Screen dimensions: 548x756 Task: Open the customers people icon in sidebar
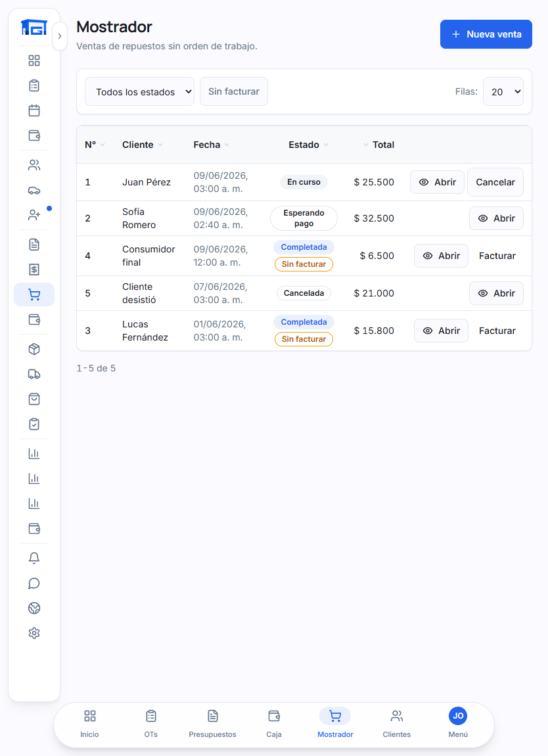tap(34, 166)
